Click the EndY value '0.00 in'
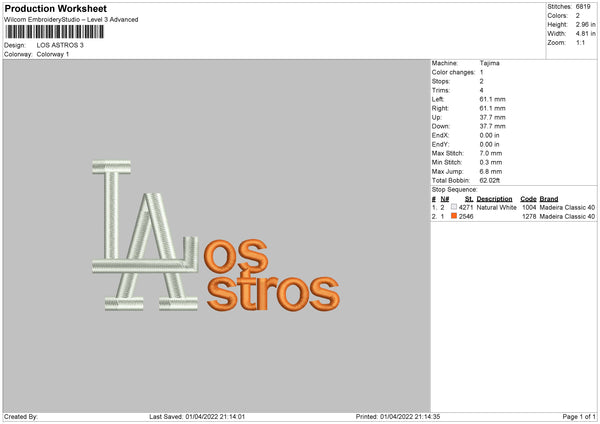600x424 pixels. point(489,144)
